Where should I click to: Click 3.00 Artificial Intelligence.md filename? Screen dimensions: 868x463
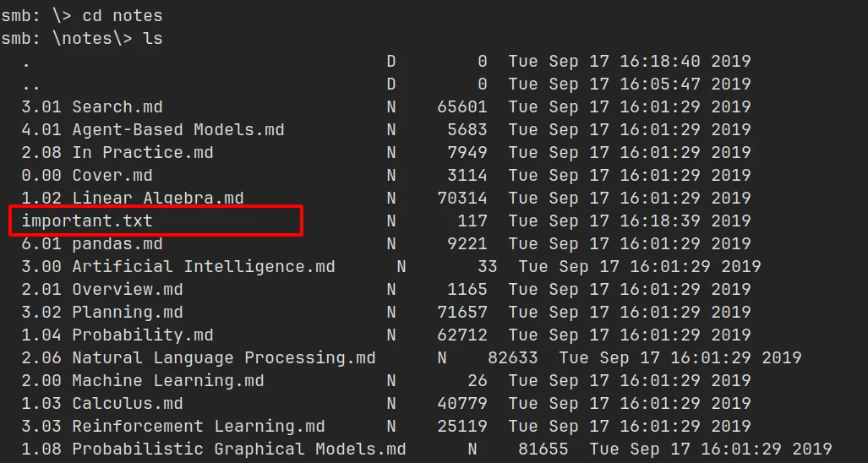pyautogui.click(x=178, y=267)
